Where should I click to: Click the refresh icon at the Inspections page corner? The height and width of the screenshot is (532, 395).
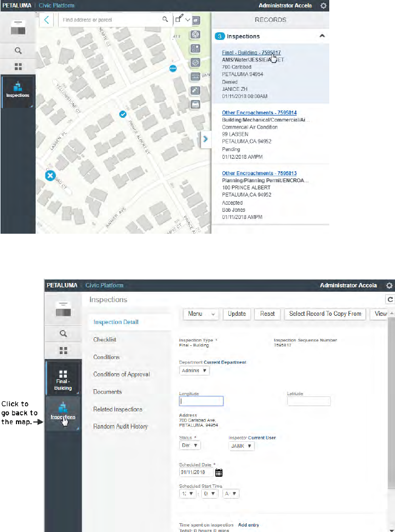click(x=390, y=299)
